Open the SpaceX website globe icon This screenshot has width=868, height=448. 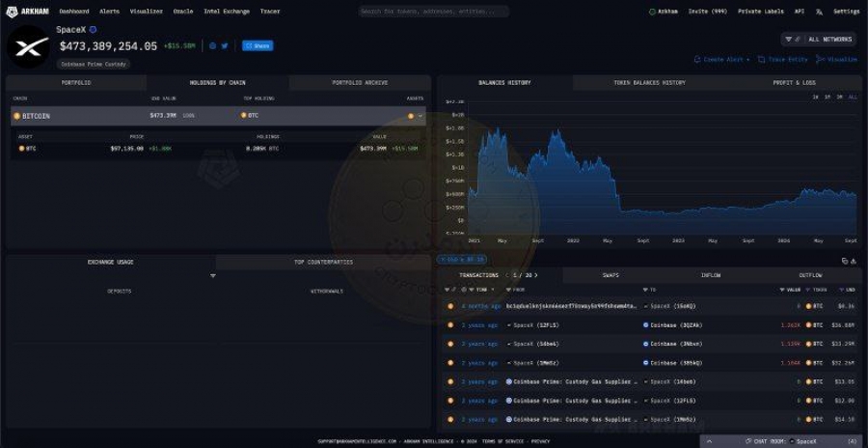point(212,46)
